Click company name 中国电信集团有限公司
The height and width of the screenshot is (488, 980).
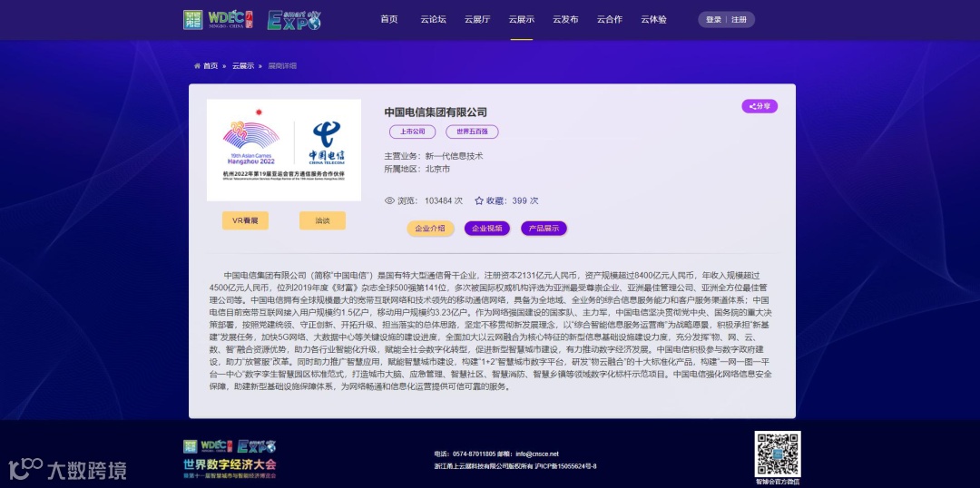pyautogui.click(x=436, y=112)
